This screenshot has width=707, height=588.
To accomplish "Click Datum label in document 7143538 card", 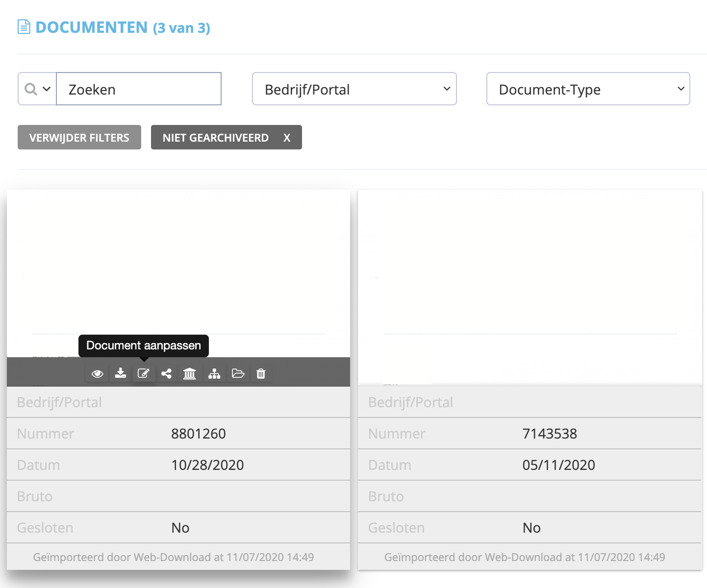I will [x=390, y=465].
